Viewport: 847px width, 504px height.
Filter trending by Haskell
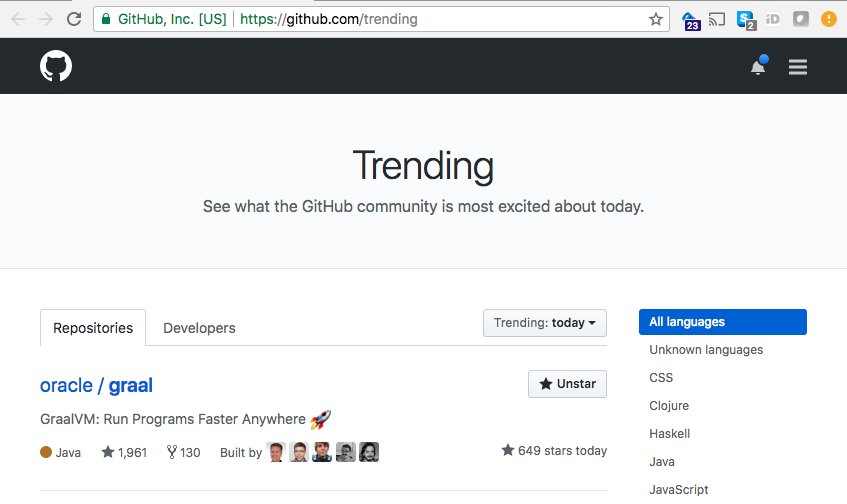pos(669,434)
